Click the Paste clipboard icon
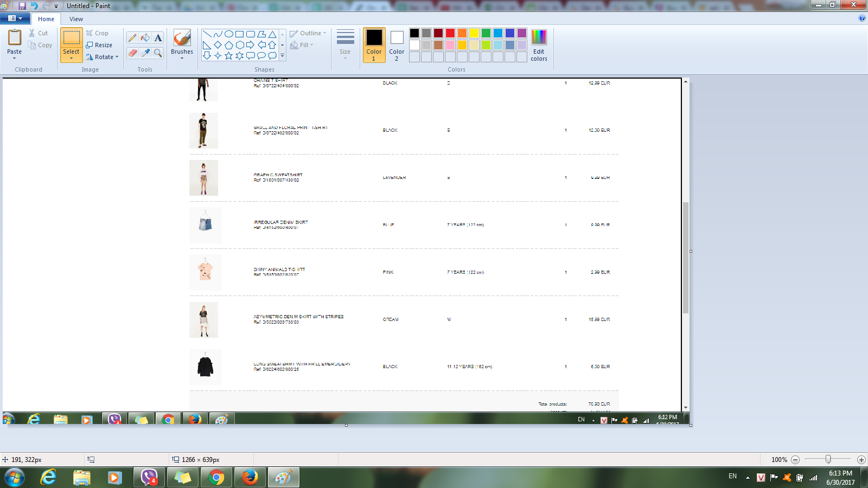Screen dimensions: 868x488 15,38
